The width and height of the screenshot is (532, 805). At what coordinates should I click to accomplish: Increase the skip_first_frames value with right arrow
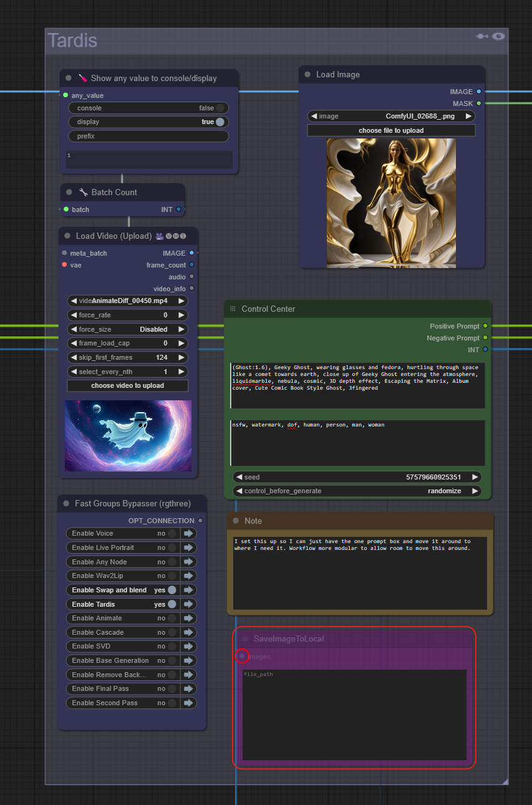tap(181, 358)
